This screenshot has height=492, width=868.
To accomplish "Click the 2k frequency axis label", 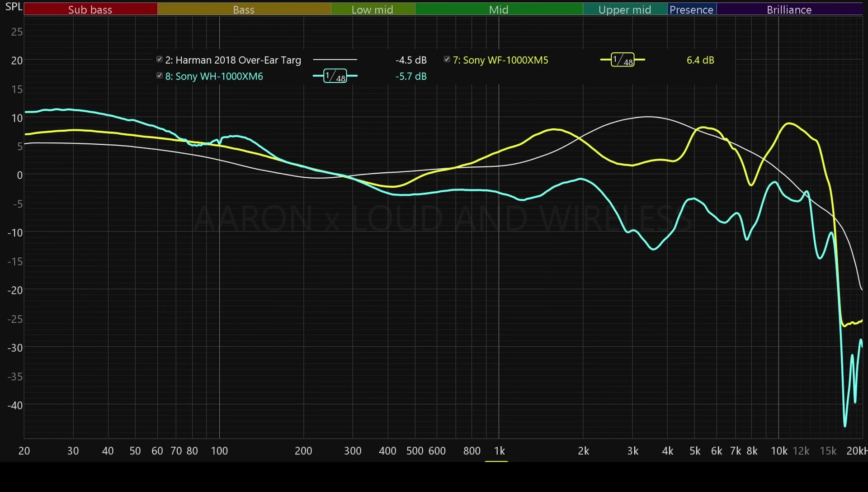I will 583,451.
